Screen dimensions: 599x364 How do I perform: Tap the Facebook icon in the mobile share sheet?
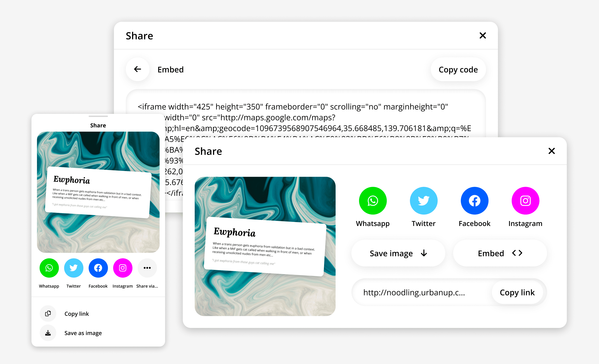pos(98,268)
